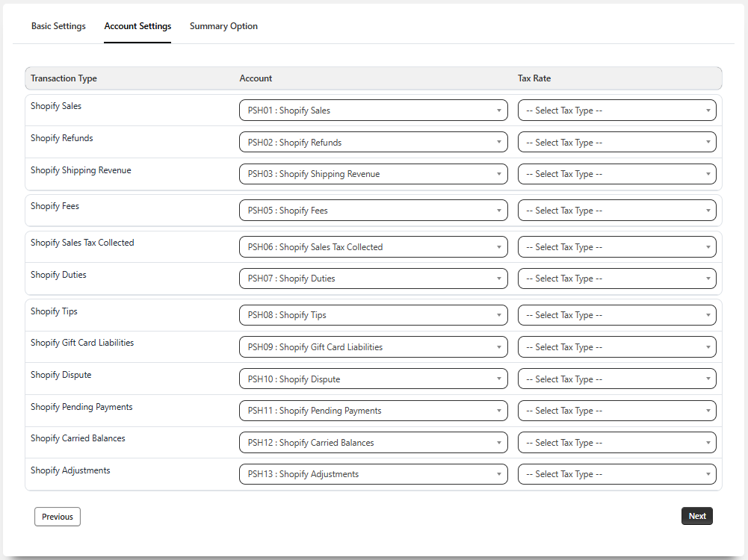
Task: Open the tax rate selector for Shopify Tips
Action: pos(616,315)
